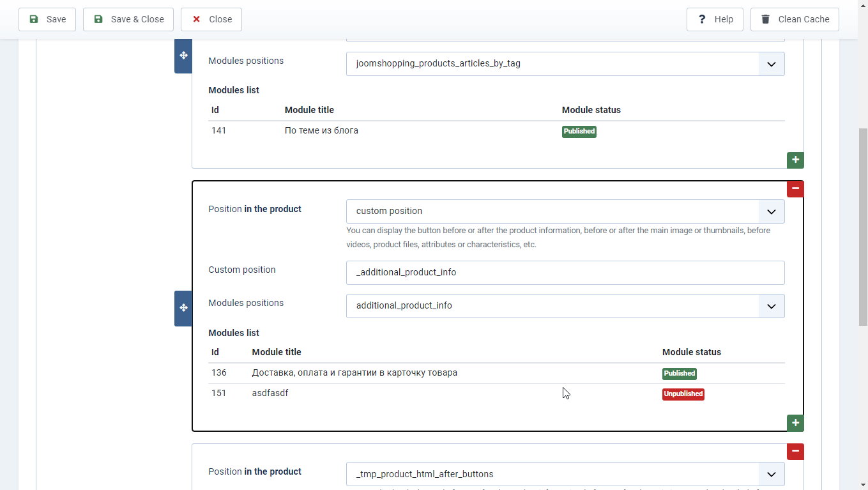Screen dimensions: 868x490
Task: Click the green plus icon below asdfasdf module
Action: tap(795, 422)
